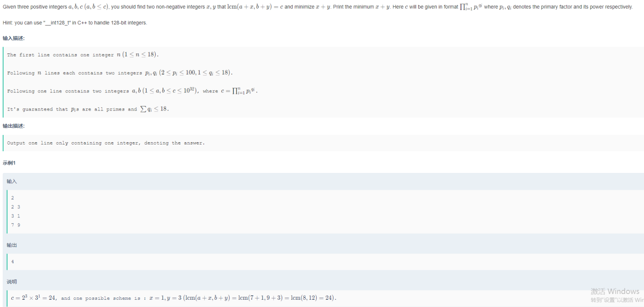Screen dimensions: 644x307
Task: Select the heading '输出描述:'
Action: [x=14, y=126]
